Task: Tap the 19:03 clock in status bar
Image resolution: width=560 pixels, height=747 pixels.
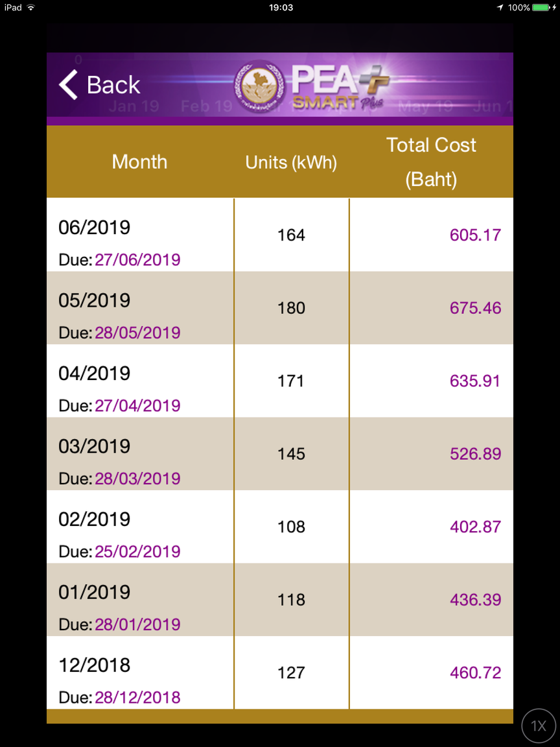Action: (x=281, y=8)
